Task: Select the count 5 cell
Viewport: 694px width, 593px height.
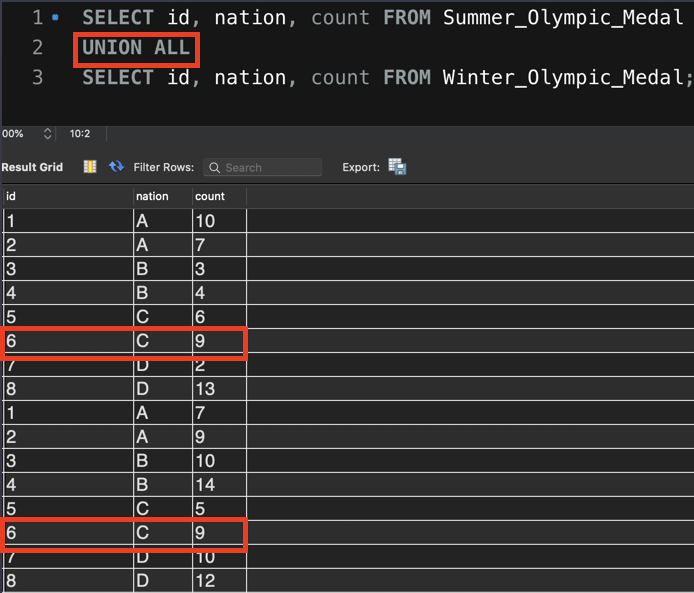Action: click(220, 508)
